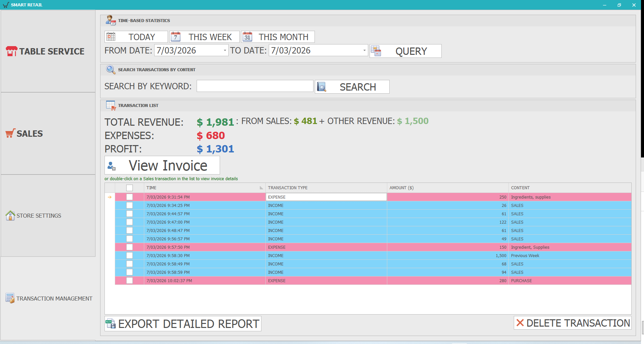
Task: Toggle the select-all checkbox in the list header
Action: [130, 188]
